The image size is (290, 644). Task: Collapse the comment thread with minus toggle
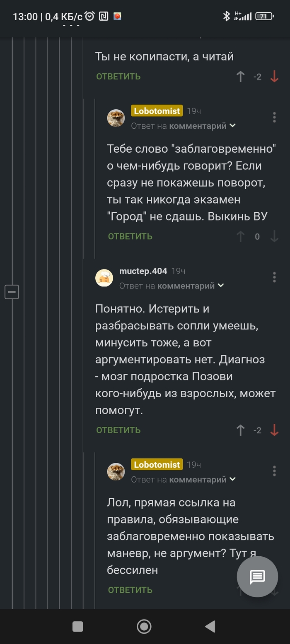click(12, 292)
